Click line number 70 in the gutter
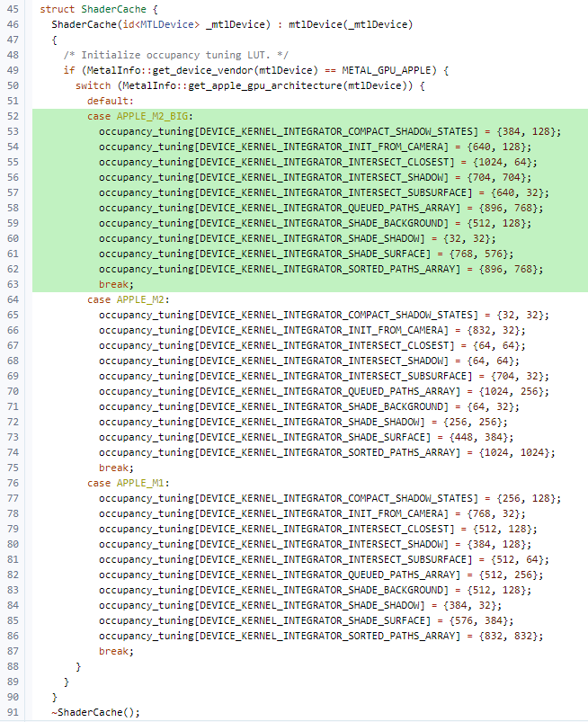 click(13, 391)
